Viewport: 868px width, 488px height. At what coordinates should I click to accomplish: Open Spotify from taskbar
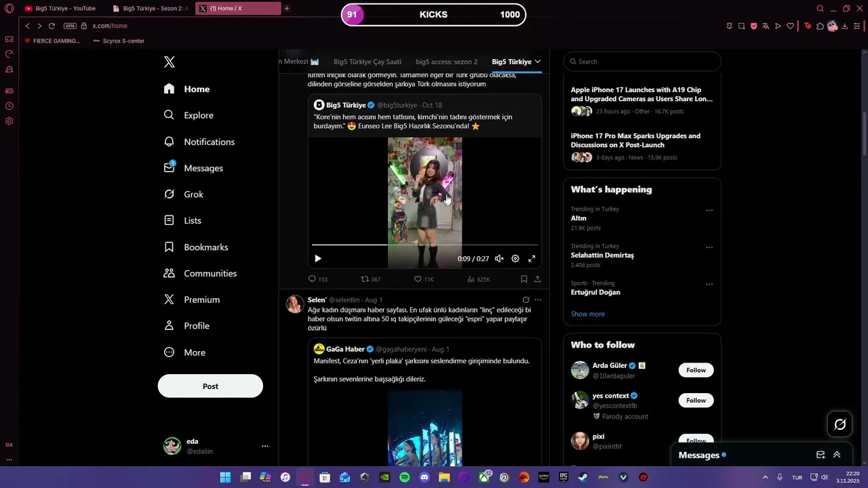click(405, 477)
